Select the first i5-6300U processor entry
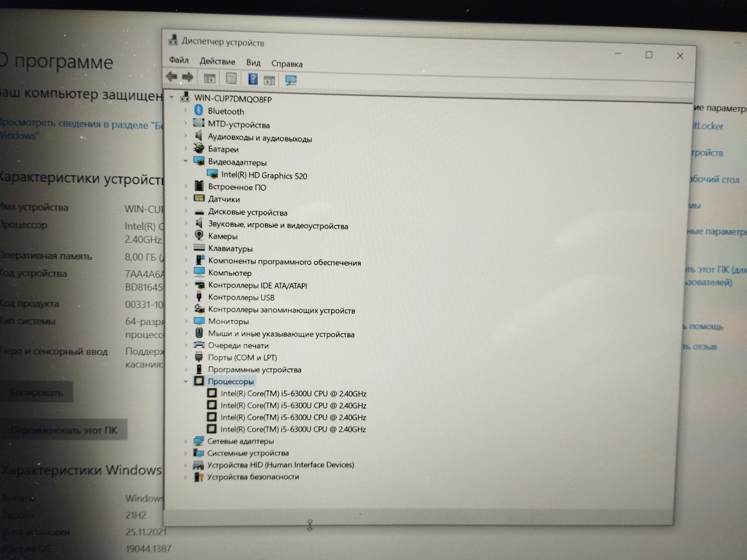The width and height of the screenshot is (747, 560). tap(293, 394)
